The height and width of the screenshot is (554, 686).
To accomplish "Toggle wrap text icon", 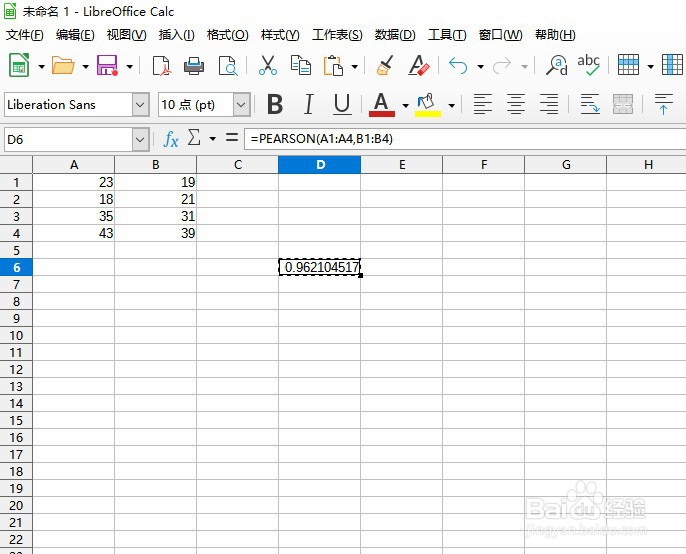I will tap(590, 104).
